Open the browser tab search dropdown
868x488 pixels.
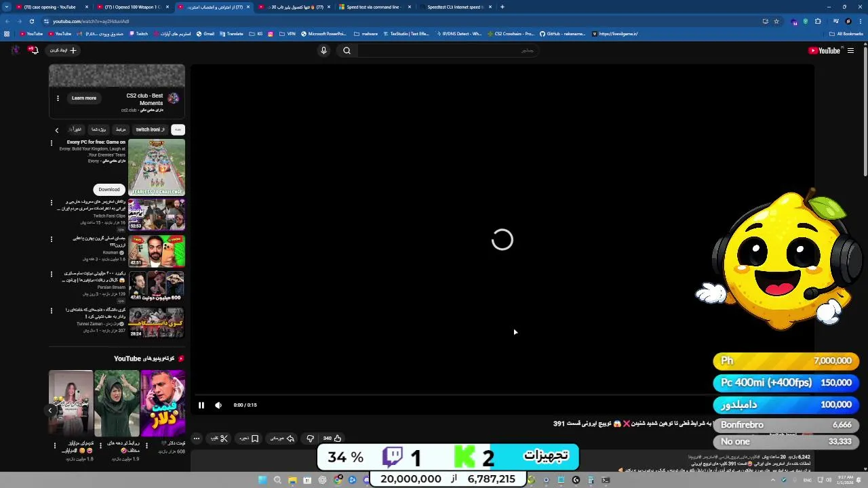click(7, 7)
